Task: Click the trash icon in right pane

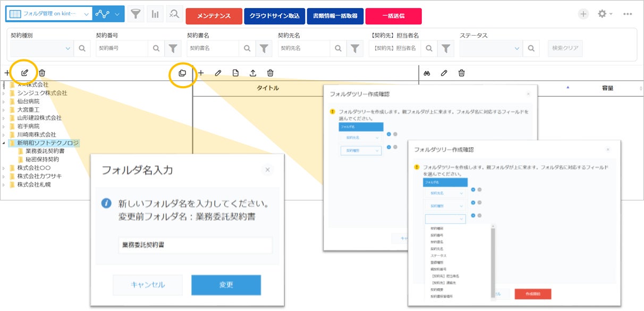Action: (x=461, y=73)
